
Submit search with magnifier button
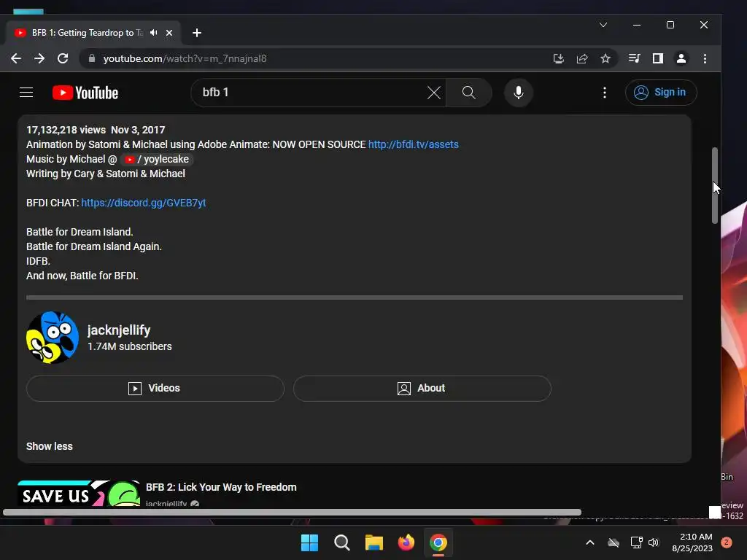pos(469,93)
